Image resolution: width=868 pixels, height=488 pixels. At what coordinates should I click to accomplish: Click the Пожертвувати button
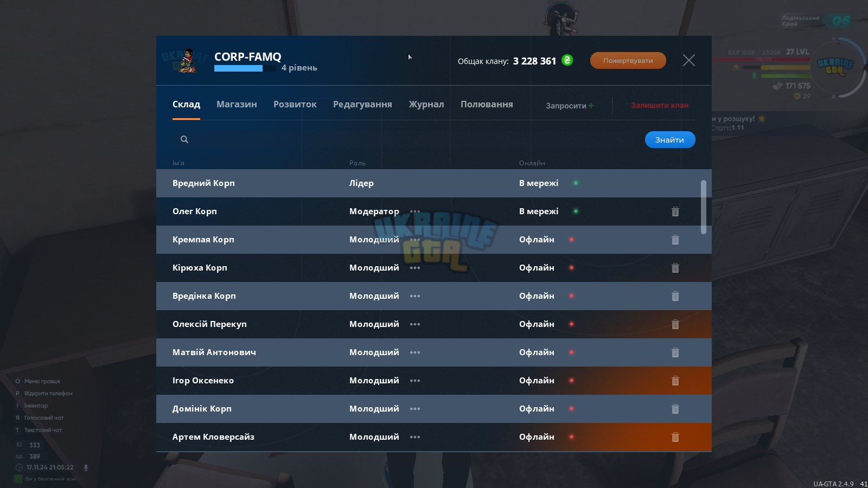click(x=628, y=61)
